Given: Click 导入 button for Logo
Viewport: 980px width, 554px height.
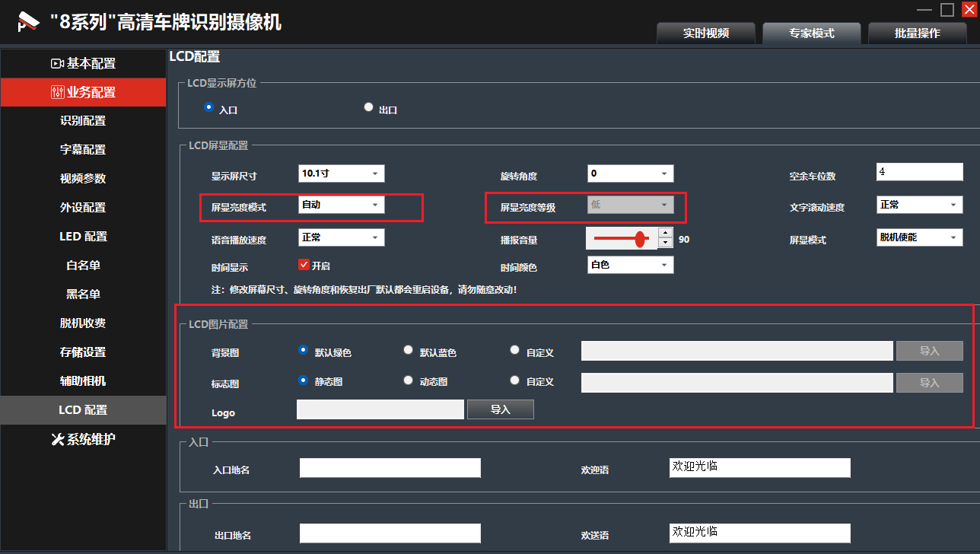Looking at the screenshot, I should point(501,409).
